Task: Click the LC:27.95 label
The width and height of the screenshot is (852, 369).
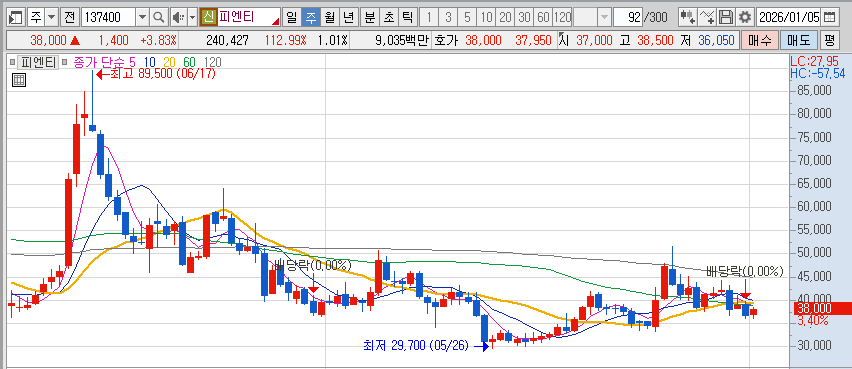Action: pos(815,61)
